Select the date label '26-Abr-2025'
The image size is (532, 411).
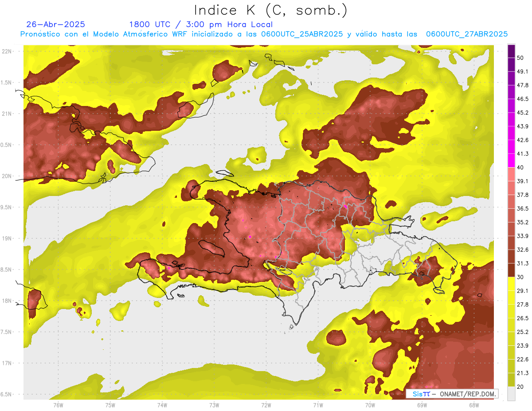(x=56, y=24)
